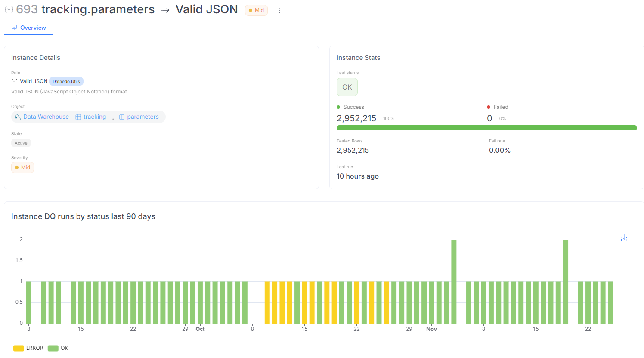The image size is (644, 358).
Task: Click the Active state tag
Action: coord(21,143)
